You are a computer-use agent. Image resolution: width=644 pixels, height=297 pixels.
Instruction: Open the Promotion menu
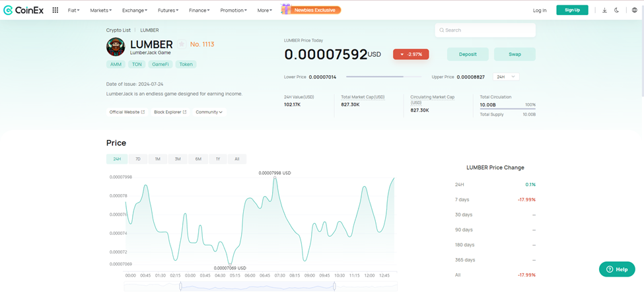click(233, 11)
